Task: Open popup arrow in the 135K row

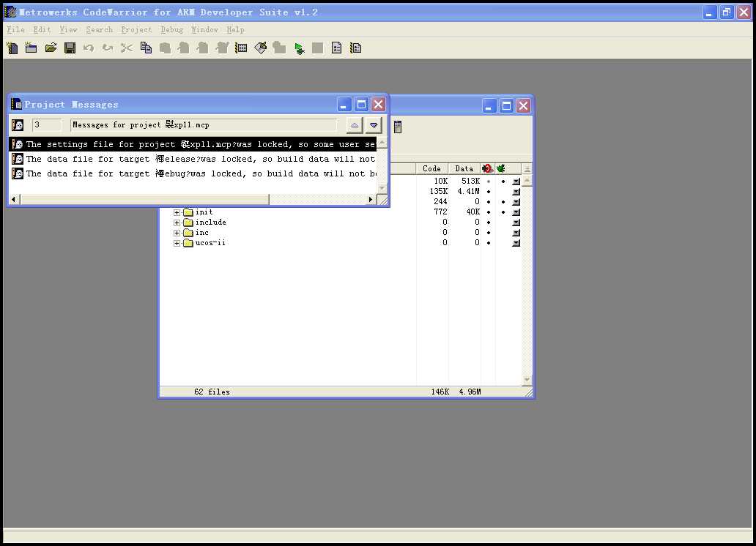Action: [516, 192]
